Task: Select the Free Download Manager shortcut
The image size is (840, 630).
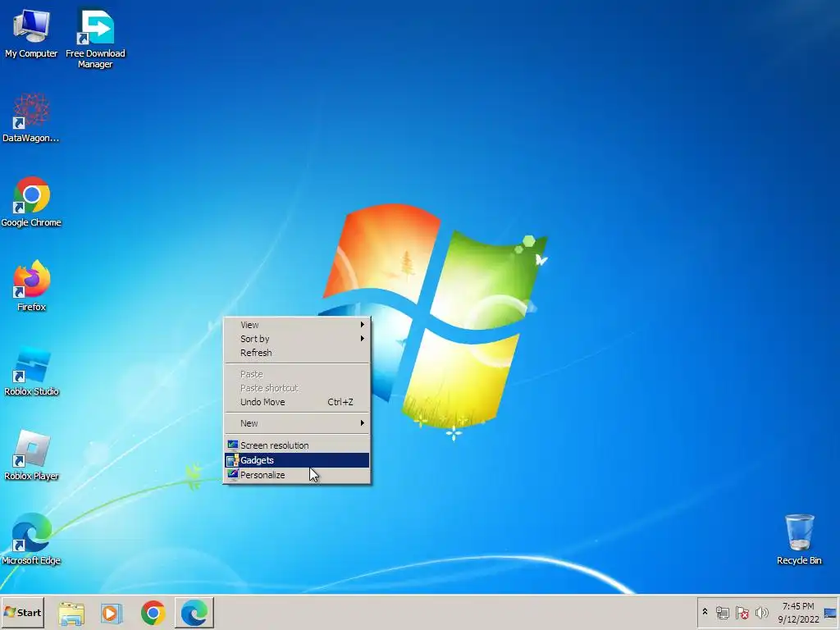Action: pyautogui.click(x=95, y=39)
